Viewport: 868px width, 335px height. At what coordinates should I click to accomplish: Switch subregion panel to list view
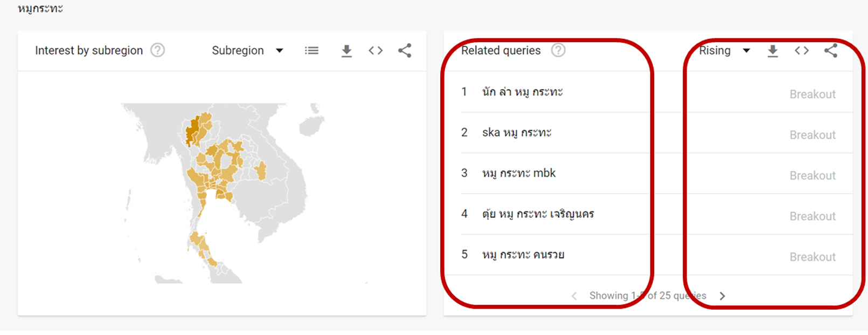[x=311, y=50]
